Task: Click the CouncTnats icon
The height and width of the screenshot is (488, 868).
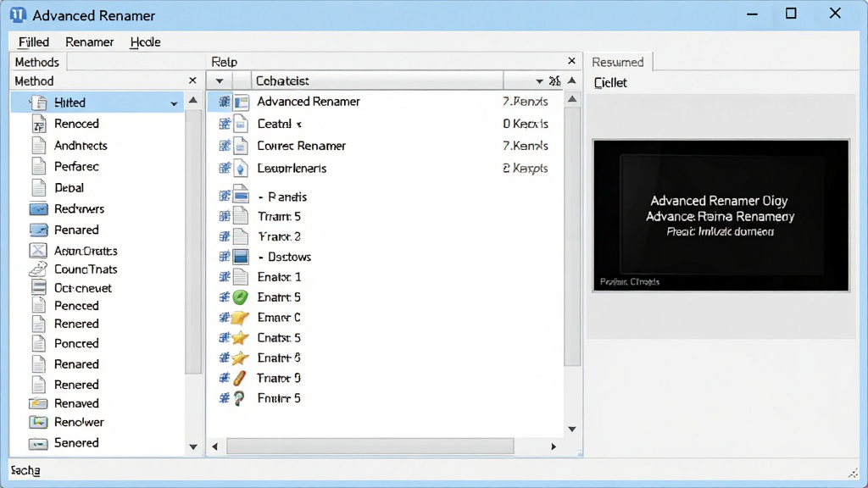Action: click(x=38, y=269)
